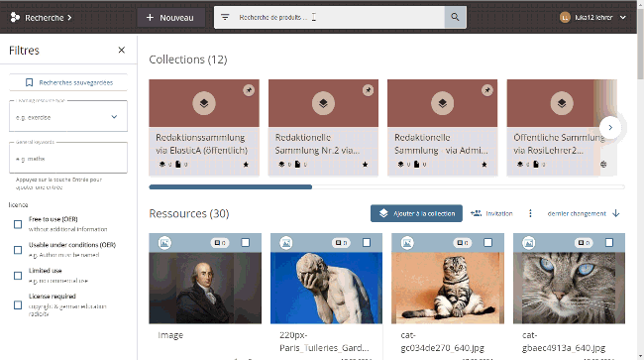Image resolution: width=644 pixels, height=360 pixels.
Task: Open the sitting cat thumbnail
Action: point(448,288)
